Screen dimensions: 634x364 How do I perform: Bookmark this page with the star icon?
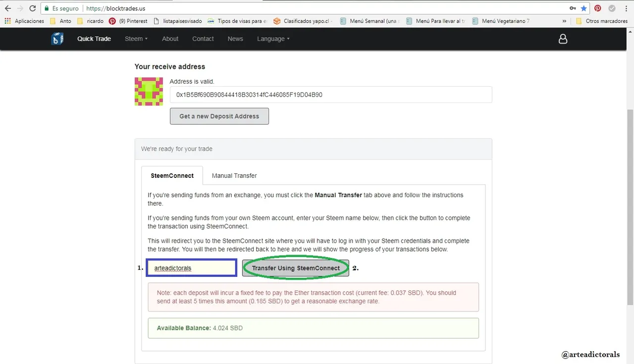click(x=584, y=8)
